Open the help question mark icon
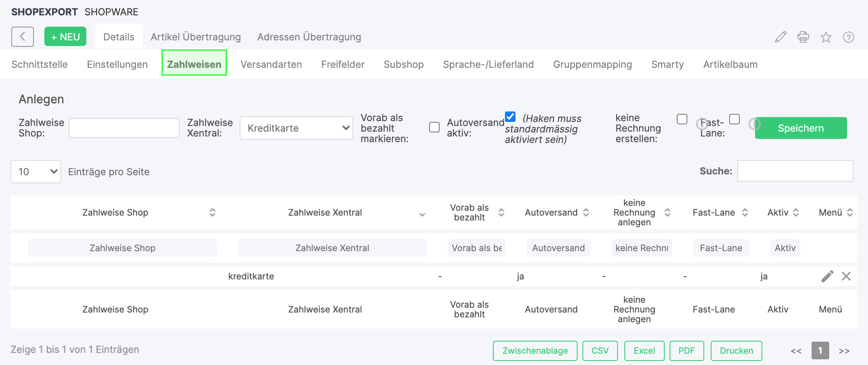The width and height of the screenshot is (868, 365). (848, 37)
